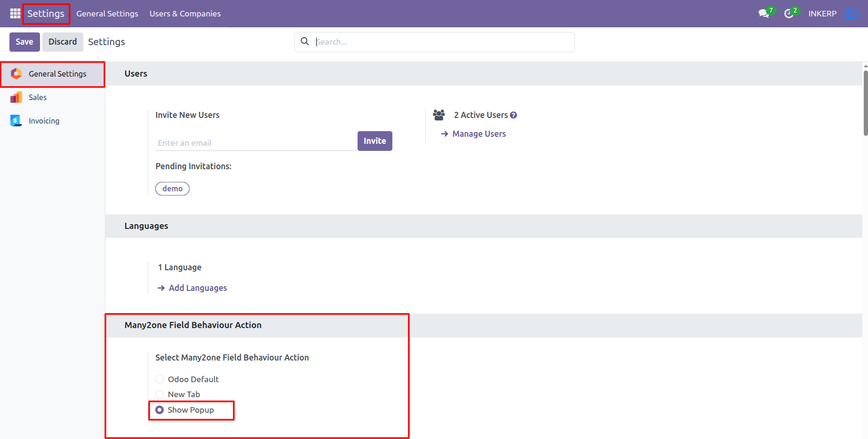The height and width of the screenshot is (439, 868).
Task: Click the user avatar icon
Action: pyautogui.click(x=852, y=14)
